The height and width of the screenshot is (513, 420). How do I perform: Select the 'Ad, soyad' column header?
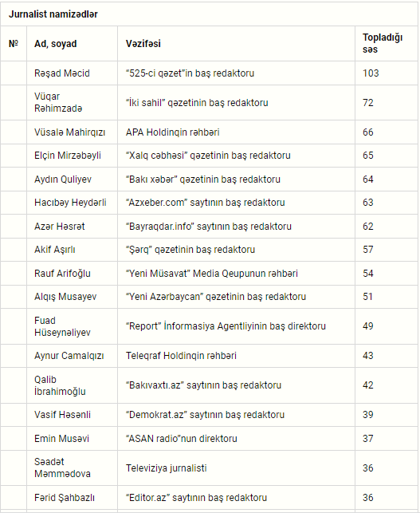[56, 44]
